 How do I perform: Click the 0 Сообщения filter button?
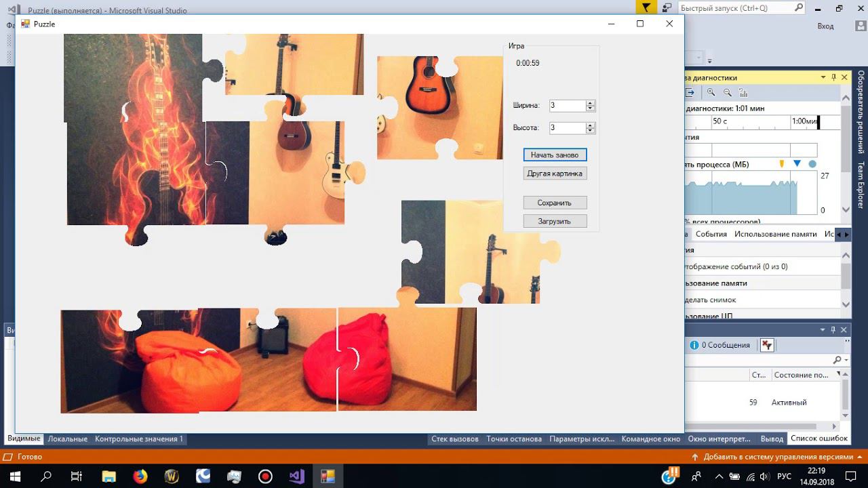tap(720, 345)
